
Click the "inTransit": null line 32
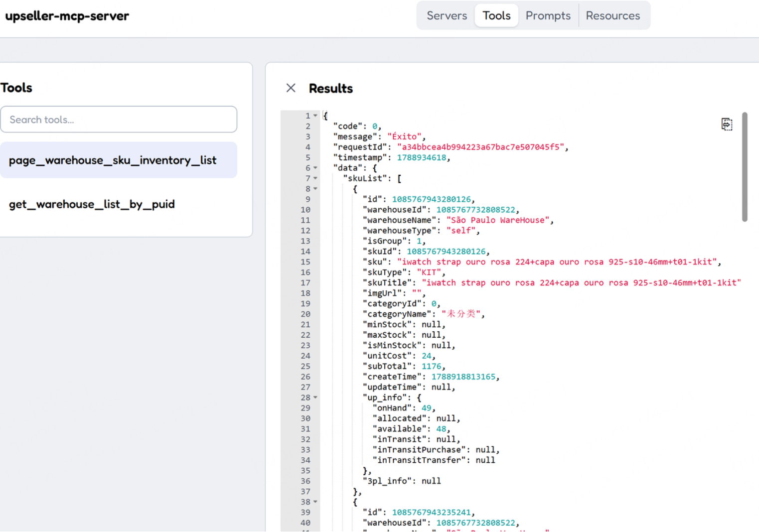pos(417,439)
